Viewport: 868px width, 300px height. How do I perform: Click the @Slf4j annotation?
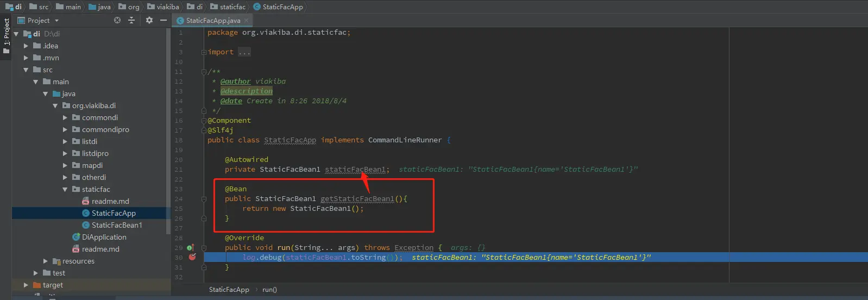click(x=221, y=130)
